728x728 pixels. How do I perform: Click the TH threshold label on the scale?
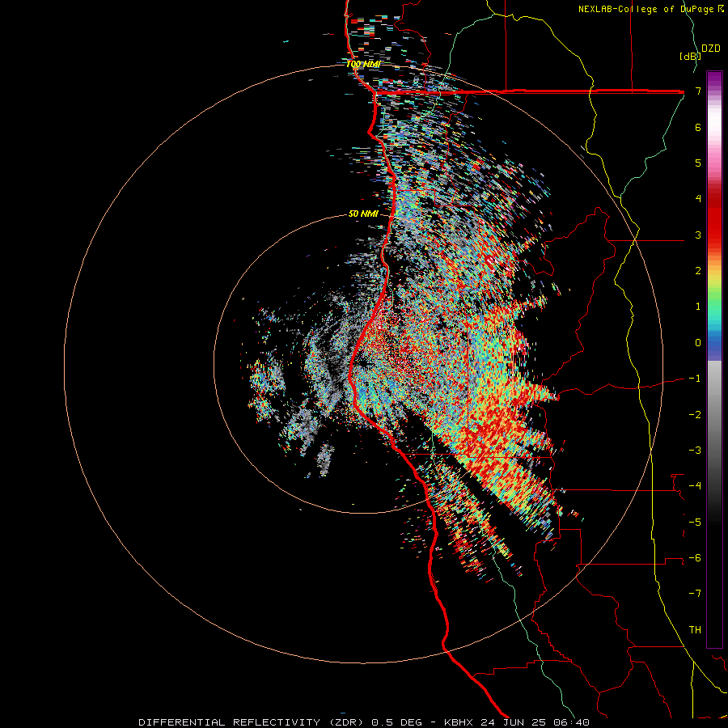[695, 630]
